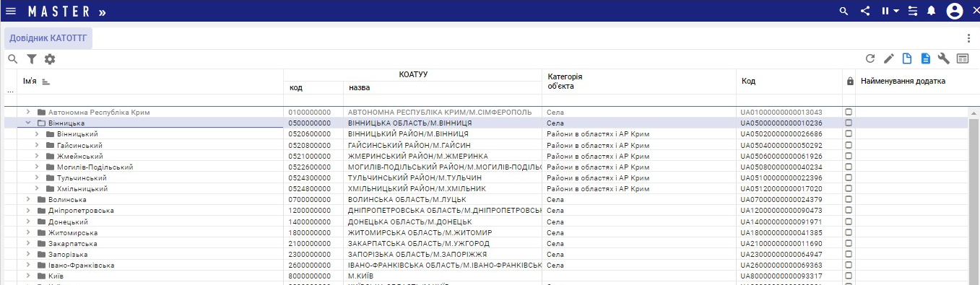Toggle checkbox in Вінницький row
980x285 pixels.
tap(849, 133)
